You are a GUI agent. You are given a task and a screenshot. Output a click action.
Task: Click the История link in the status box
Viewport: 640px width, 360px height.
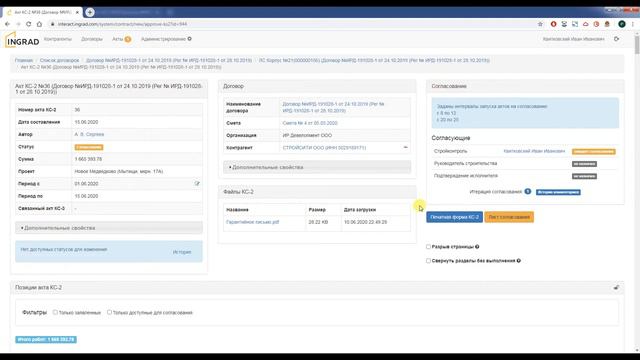click(x=182, y=252)
